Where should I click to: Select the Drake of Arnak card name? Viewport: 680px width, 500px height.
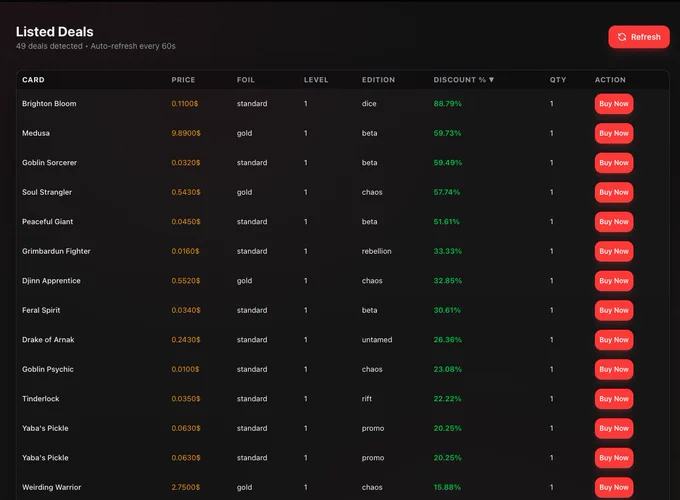coord(48,340)
